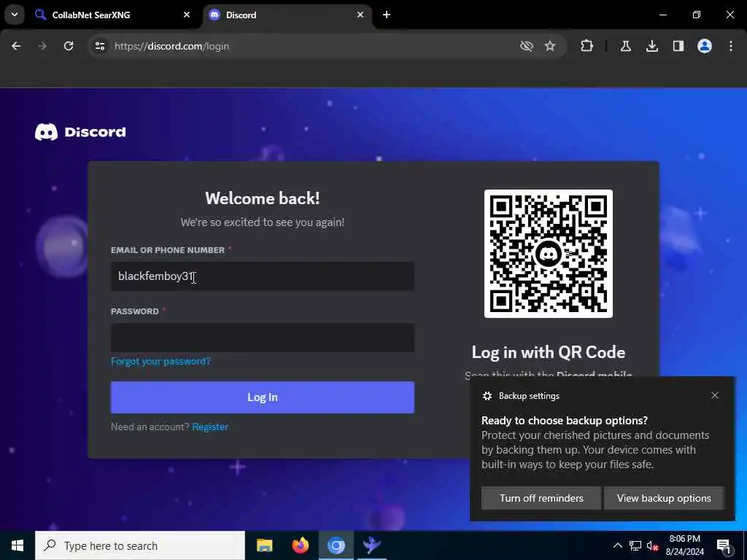Screen dimensions: 747x560
Task: Click the Register link
Action: (210, 427)
